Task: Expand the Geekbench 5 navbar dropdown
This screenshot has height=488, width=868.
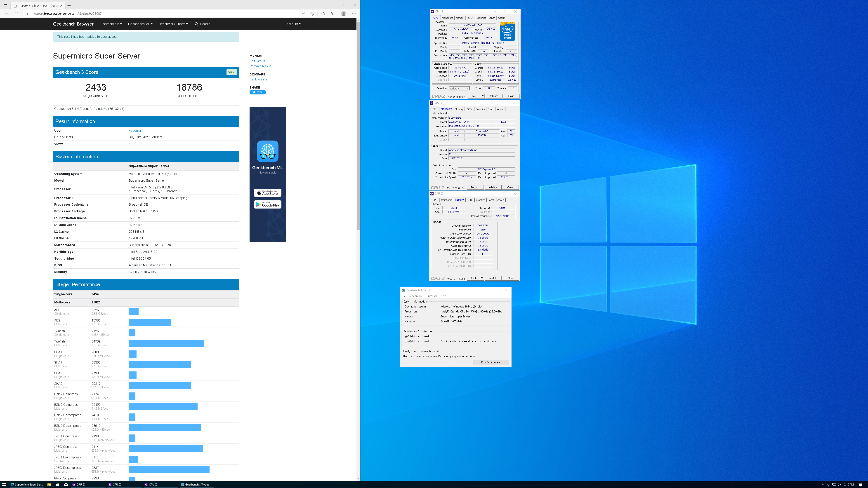Action: click(x=111, y=24)
